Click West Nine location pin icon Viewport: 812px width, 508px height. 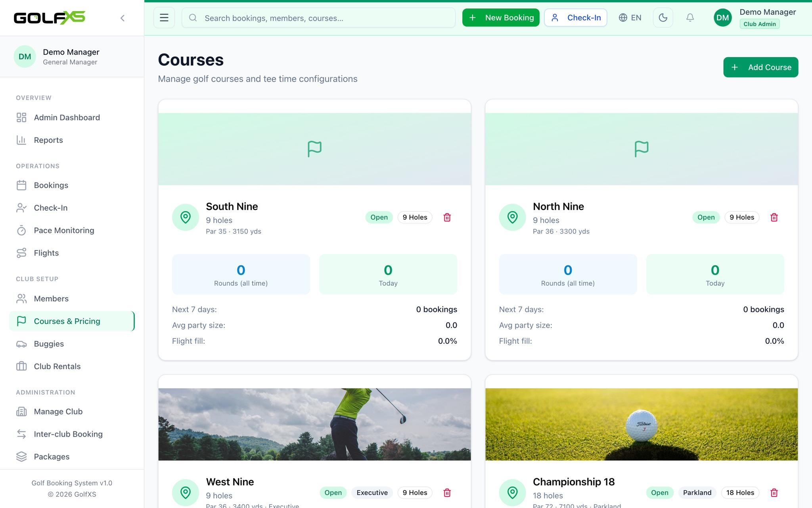point(186,493)
